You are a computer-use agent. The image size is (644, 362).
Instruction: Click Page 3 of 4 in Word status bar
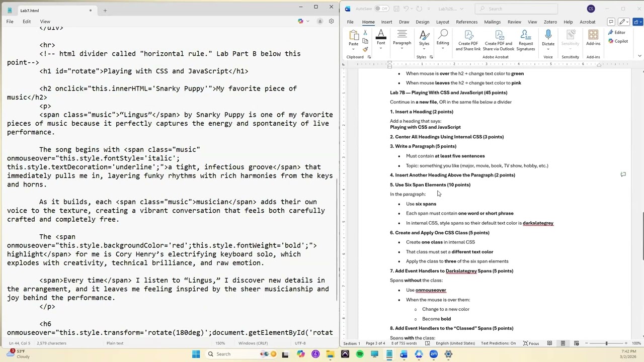[x=375, y=343]
